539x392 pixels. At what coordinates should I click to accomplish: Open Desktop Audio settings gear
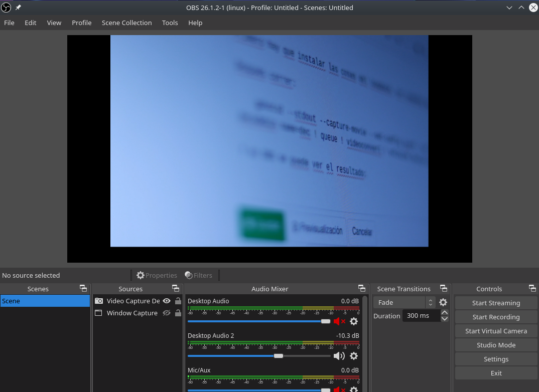[354, 321]
